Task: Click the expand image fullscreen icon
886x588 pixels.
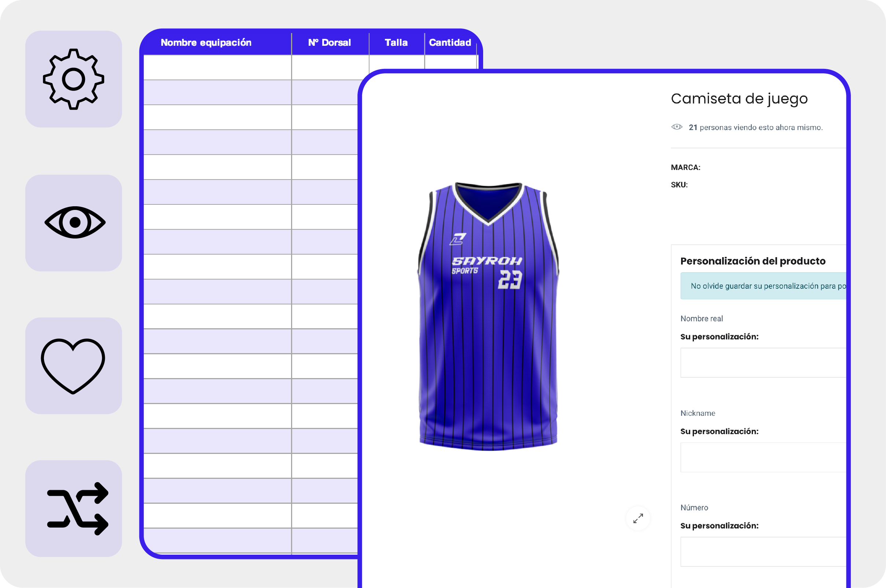Action: pos(638,518)
